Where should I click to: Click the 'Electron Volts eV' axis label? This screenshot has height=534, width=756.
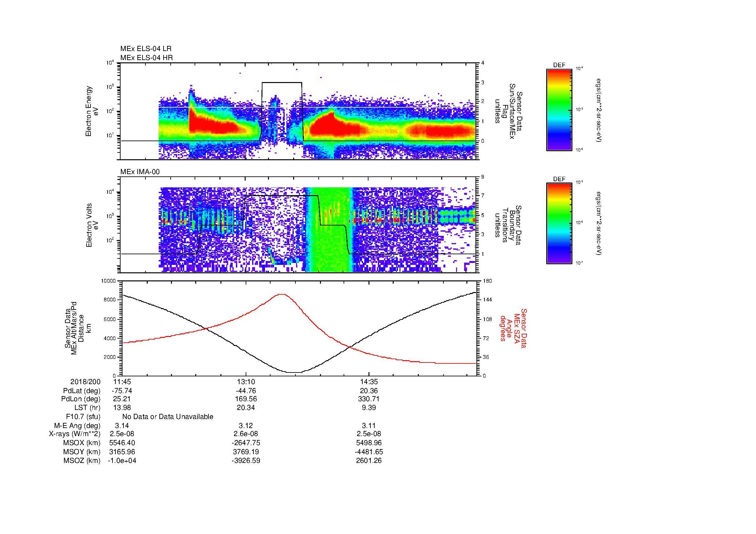pos(92,225)
